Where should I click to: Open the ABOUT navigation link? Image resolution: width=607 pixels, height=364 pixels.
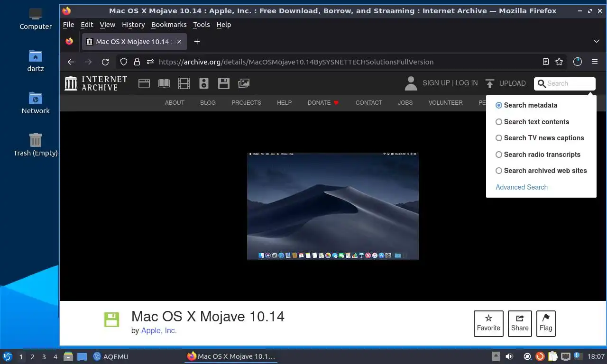tap(175, 102)
